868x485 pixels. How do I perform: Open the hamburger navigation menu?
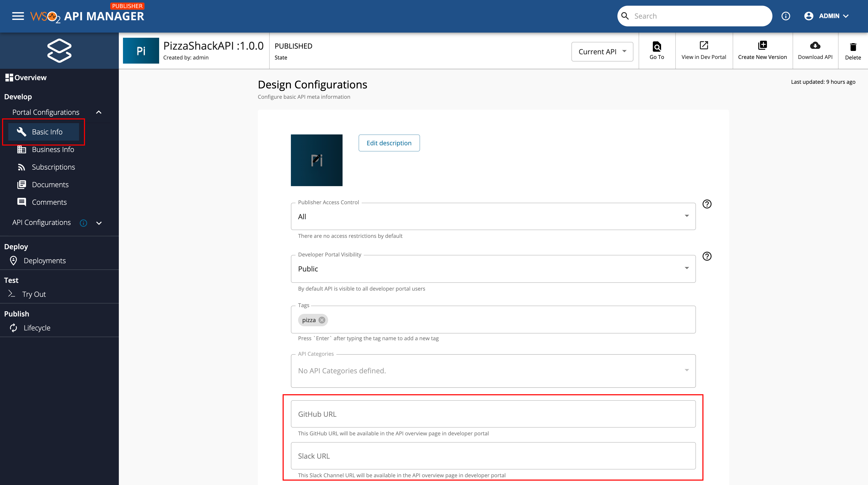tap(18, 16)
